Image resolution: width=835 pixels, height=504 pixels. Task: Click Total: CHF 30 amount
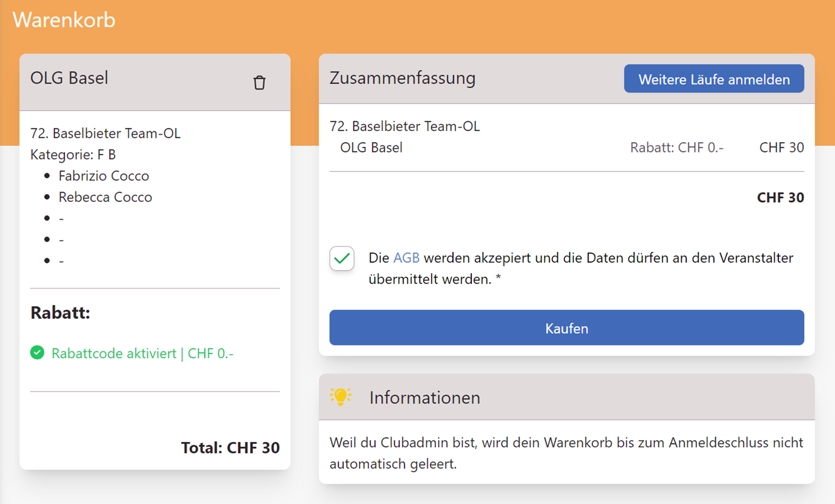[230, 447]
